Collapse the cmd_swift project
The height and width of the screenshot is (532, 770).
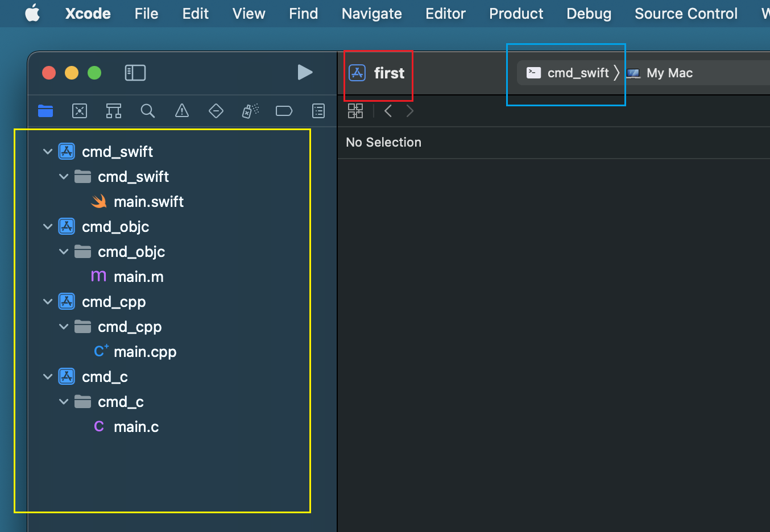click(48, 152)
